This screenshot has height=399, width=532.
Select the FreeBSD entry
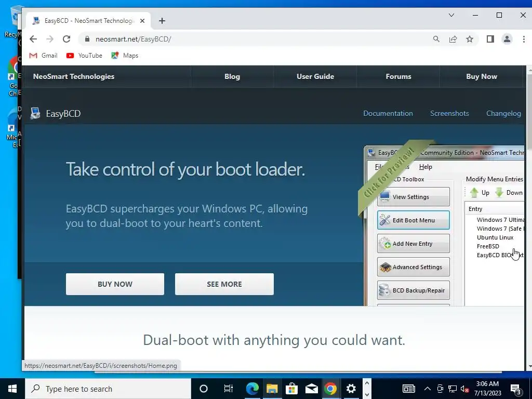tap(488, 246)
